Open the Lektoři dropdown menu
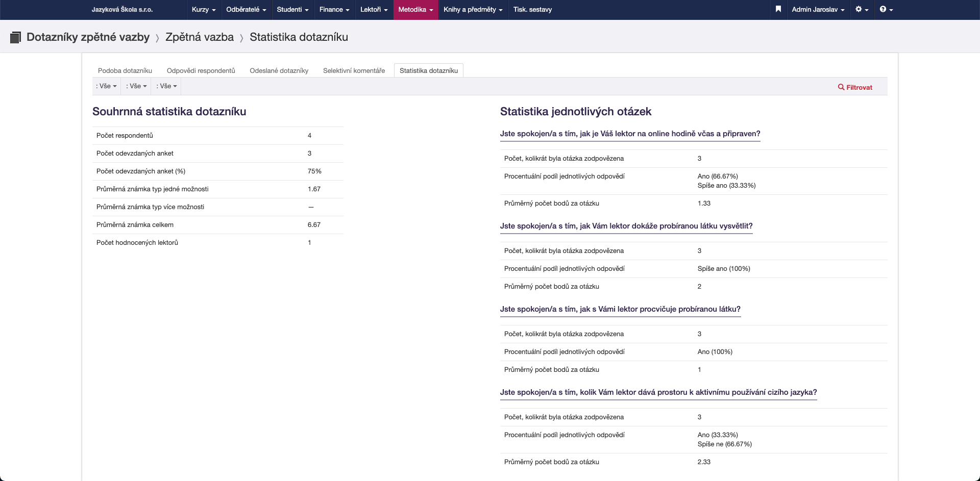This screenshot has width=980, height=481. (x=374, y=10)
